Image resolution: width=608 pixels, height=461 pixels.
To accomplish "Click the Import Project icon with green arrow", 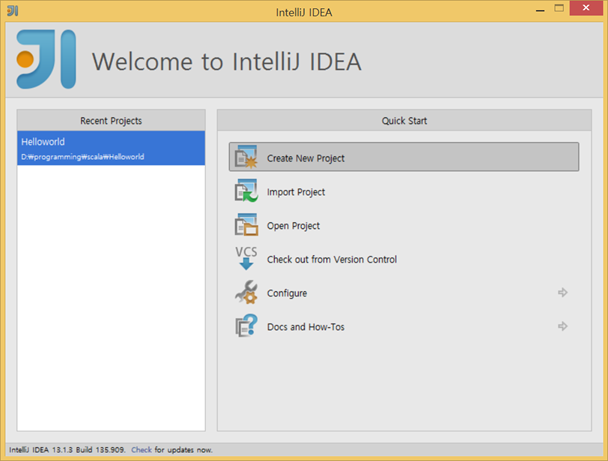I will coord(246,190).
